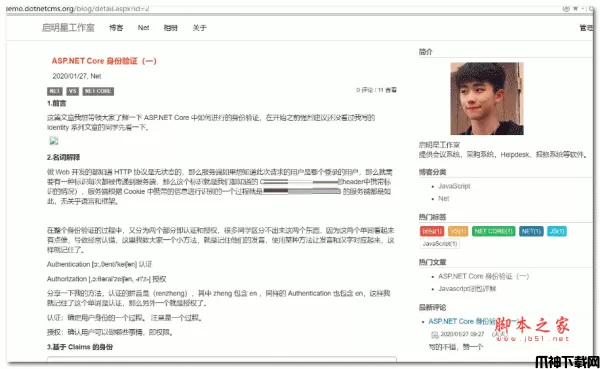Viewport: 600px width, 369px height.
Task: Click the gray VS tag under the date
Action: click(x=72, y=91)
